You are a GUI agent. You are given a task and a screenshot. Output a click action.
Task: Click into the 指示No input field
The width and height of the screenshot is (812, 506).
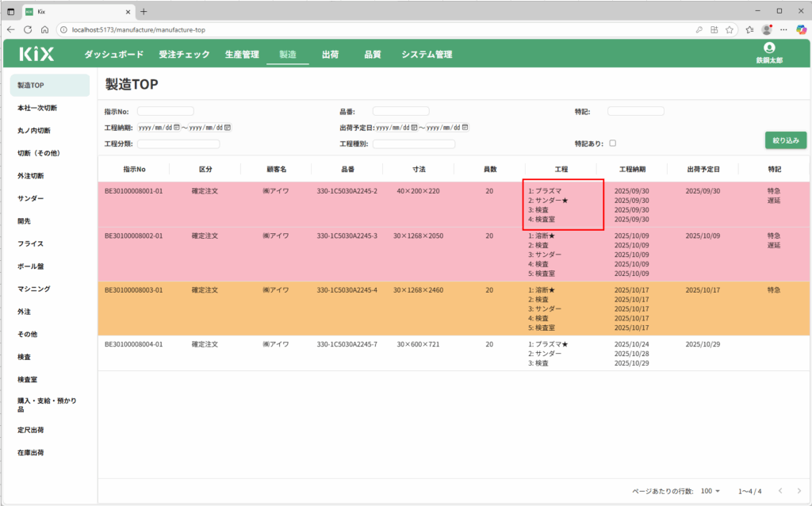click(x=165, y=111)
